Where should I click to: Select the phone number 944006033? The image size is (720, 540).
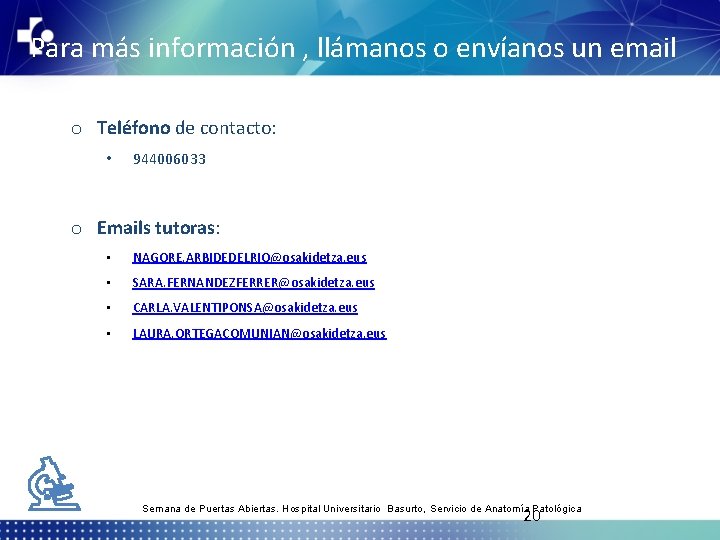pyautogui.click(x=169, y=159)
